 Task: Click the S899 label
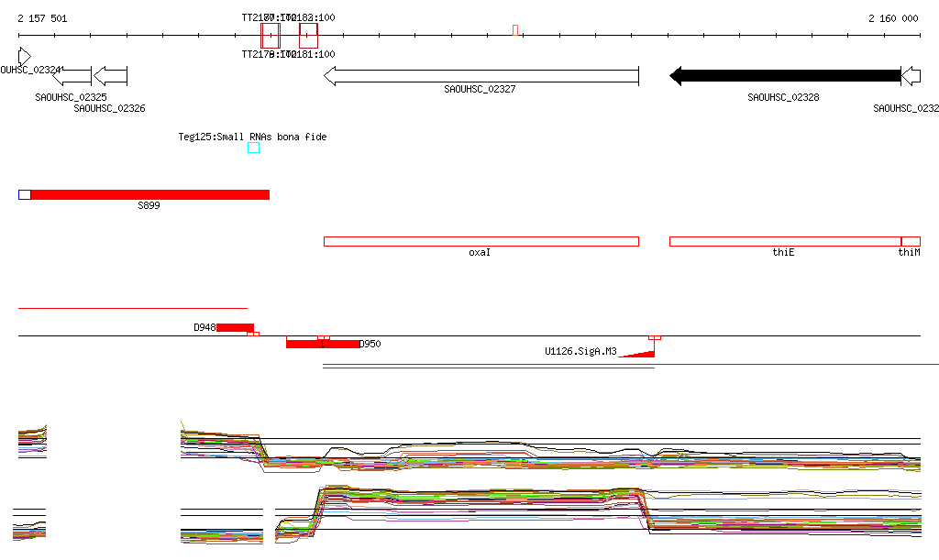(149, 206)
